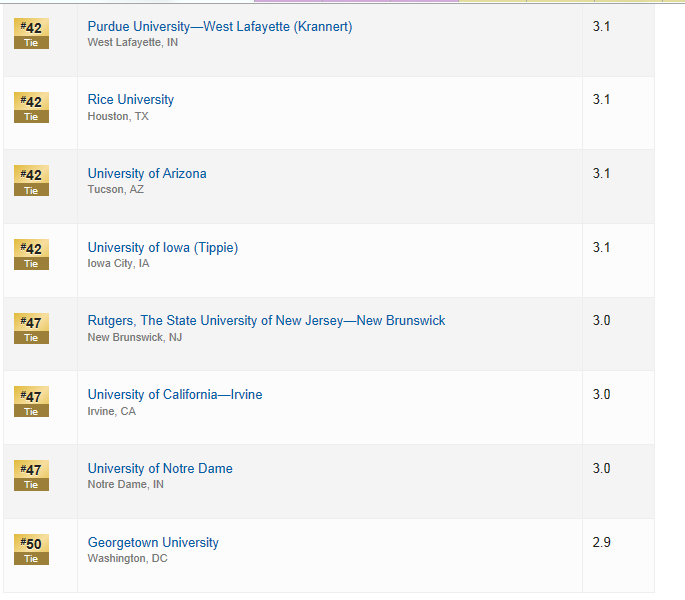
Task: Select the 'Notre Dame, IN' location text
Action: pyautogui.click(x=126, y=484)
